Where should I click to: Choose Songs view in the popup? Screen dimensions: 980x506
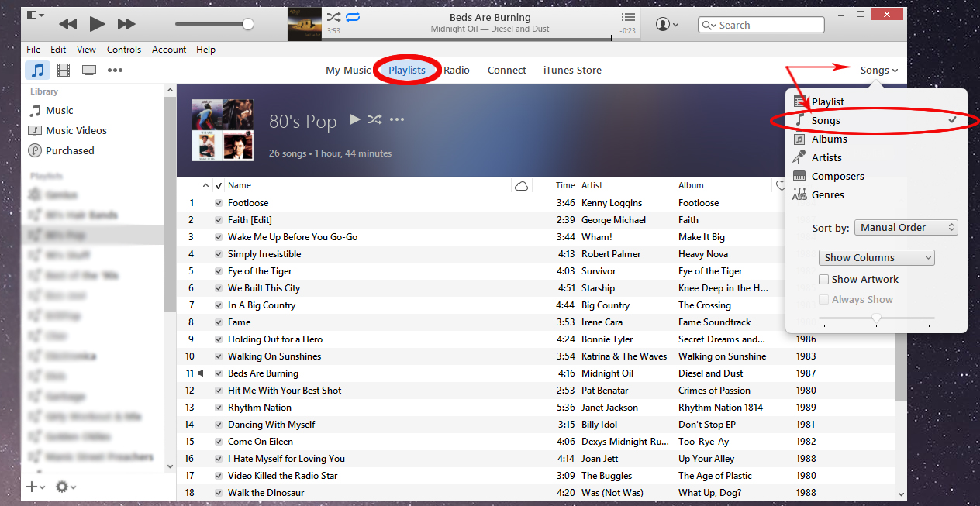point(876,120)
